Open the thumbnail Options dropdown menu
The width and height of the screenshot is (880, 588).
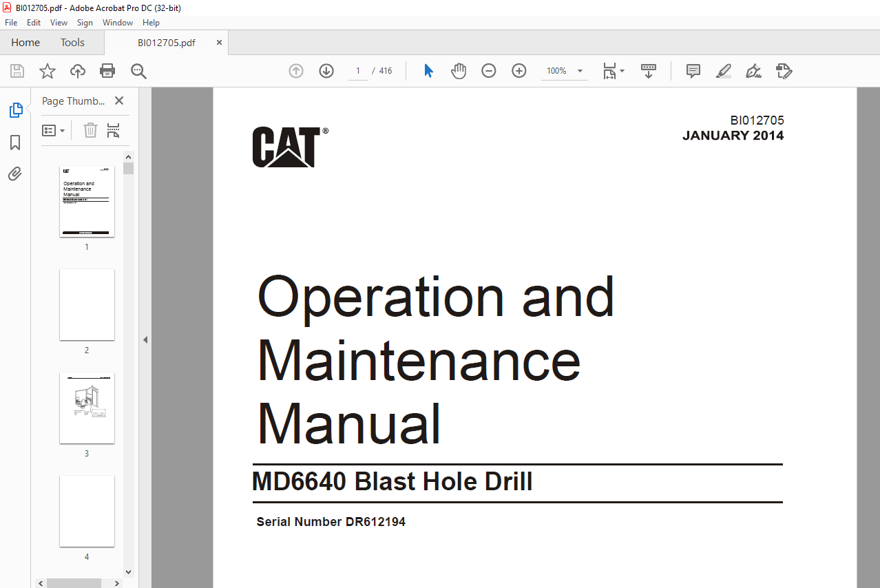[54, 130]
